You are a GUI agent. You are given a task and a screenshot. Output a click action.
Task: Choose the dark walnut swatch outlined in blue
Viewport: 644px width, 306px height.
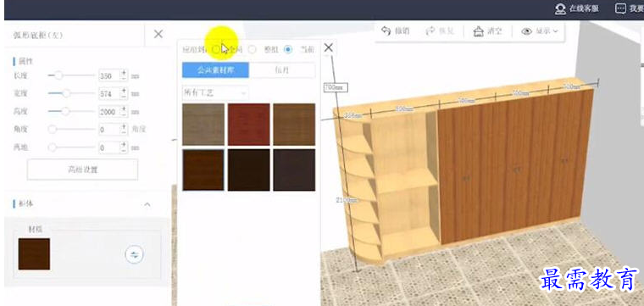pos(203,170)
